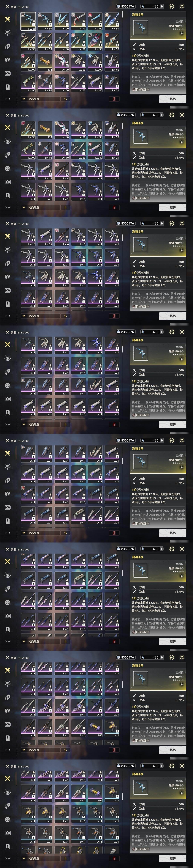The width and height of the screenshot is (193, 868).
Task: Click the round compass icon in the topmost header
Action: tap(172, 6)
